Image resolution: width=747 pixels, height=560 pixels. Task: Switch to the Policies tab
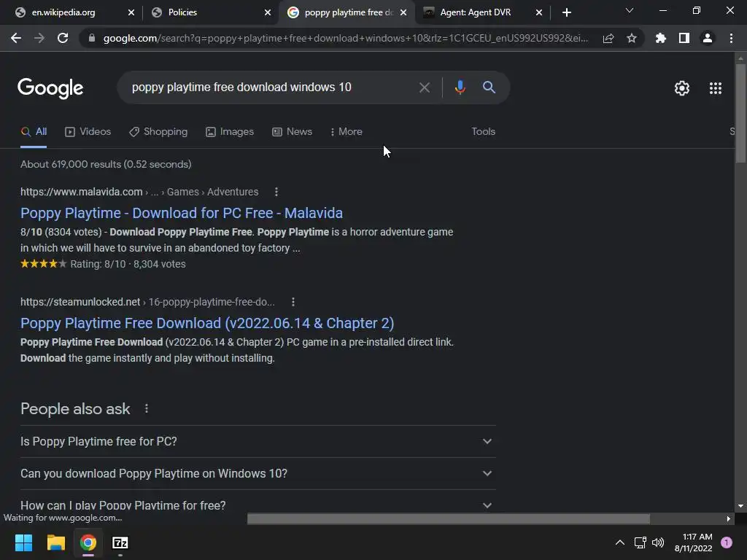tap(182, 12)
